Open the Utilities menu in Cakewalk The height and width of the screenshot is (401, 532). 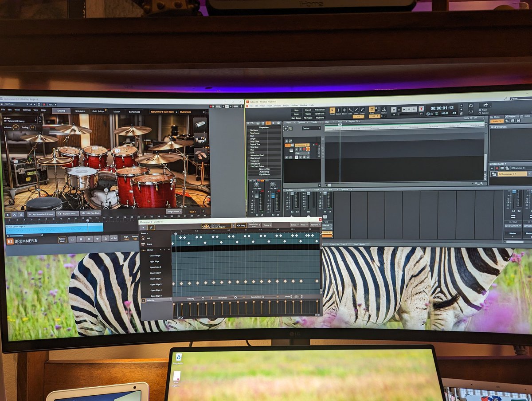point(295,106)
